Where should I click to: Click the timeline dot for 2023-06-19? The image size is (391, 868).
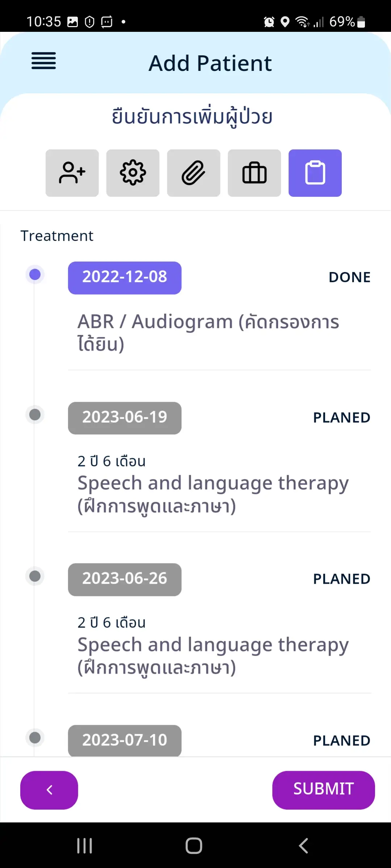tap(35, 414)
